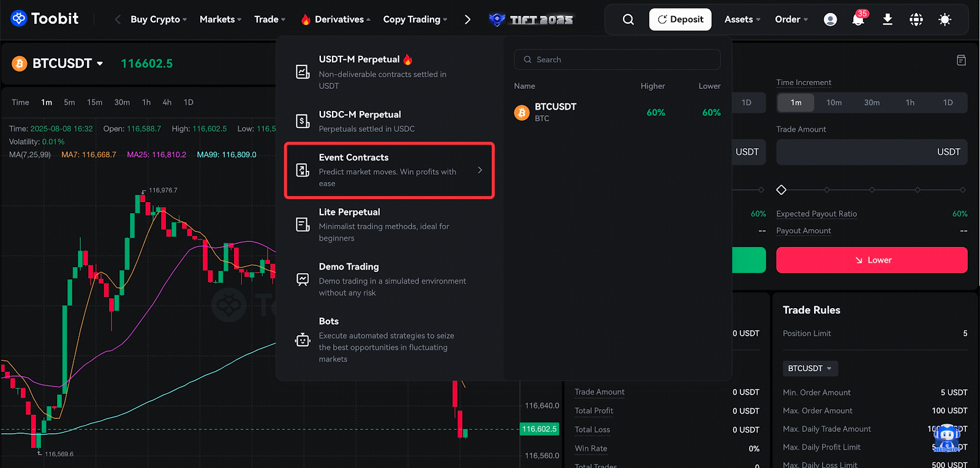Expand Event Contracts submenu chevron
Viewport: 980px width, 468px height.
[x=480, y=170]
